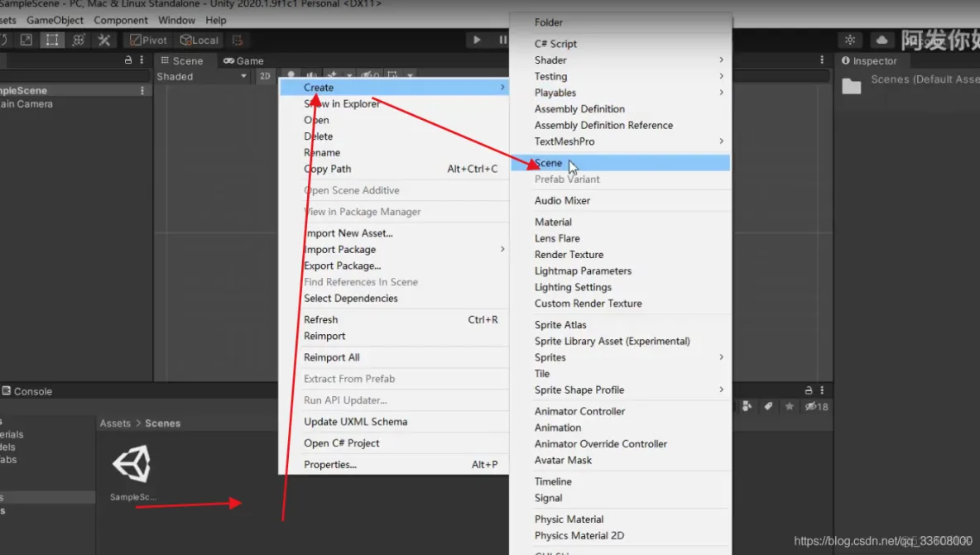Image resolution: width=980 pixels, height=555 pixels.
Task: Select the Rect tool in the toolbar
Action: coord(52,40)
